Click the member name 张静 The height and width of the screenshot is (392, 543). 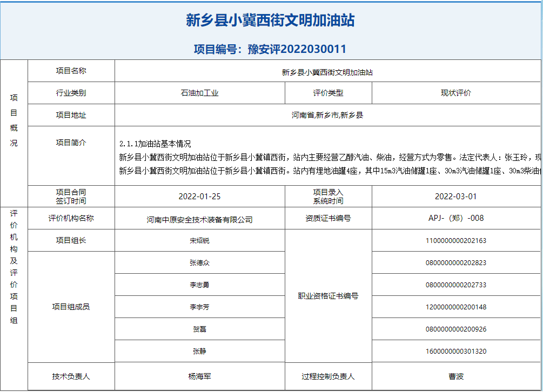[x=199, y=352]
